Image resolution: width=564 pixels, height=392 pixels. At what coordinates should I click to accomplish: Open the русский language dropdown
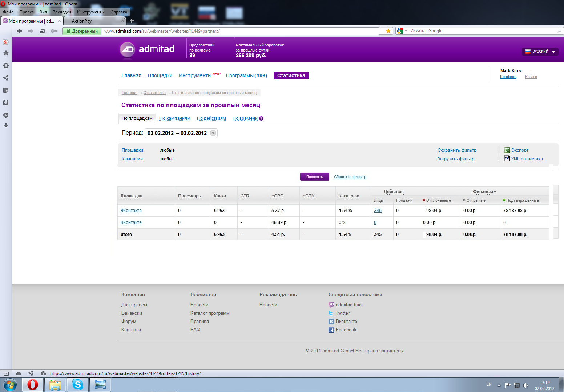(x=540, y=52)
